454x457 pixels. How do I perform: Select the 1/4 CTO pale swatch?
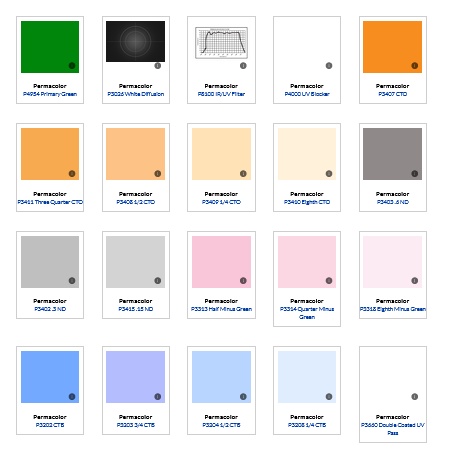[221, 154]
